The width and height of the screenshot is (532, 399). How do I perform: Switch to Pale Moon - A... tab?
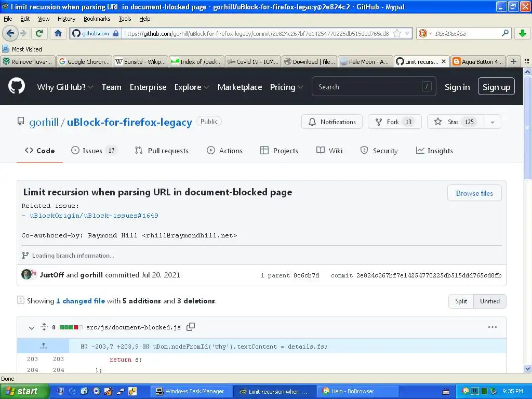click(x=366, y=61)
